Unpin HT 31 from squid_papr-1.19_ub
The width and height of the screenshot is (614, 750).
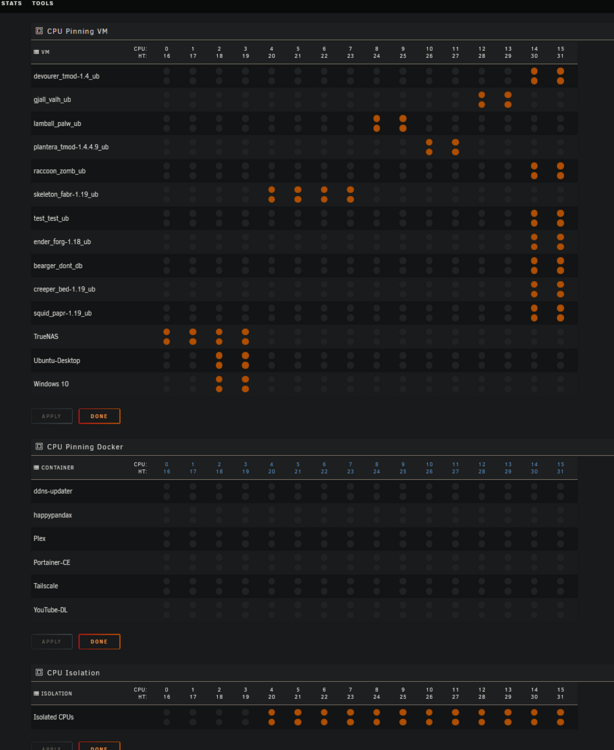click(x=560, y=318)
